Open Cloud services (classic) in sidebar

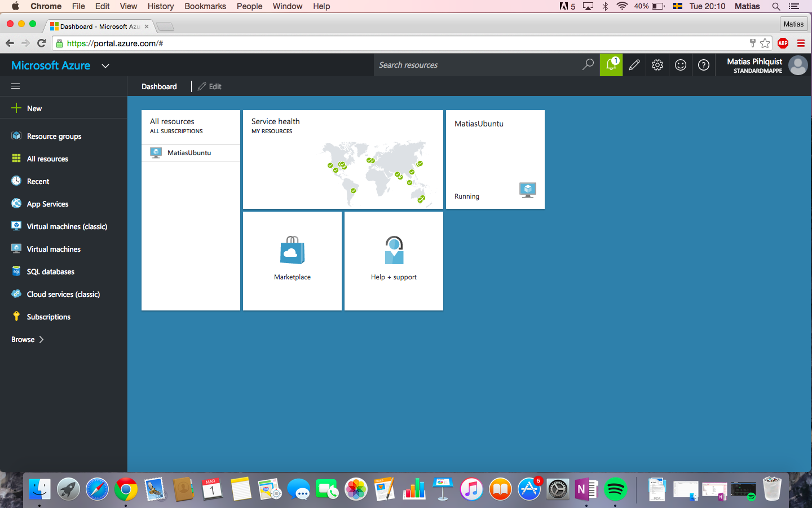point(63,294)
